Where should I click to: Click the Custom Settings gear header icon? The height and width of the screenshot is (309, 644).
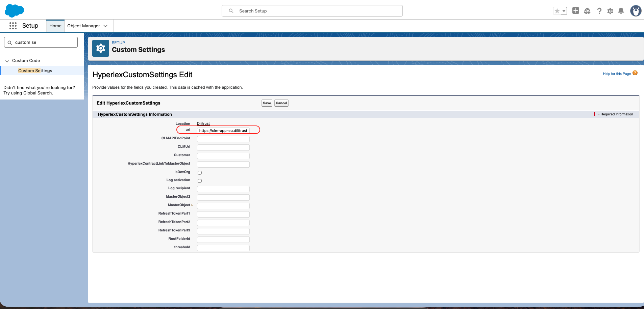tap(101, 48)
